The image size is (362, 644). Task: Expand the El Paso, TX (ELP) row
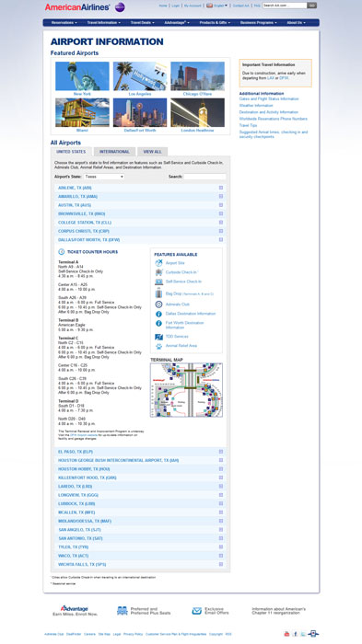pos(140,452)
